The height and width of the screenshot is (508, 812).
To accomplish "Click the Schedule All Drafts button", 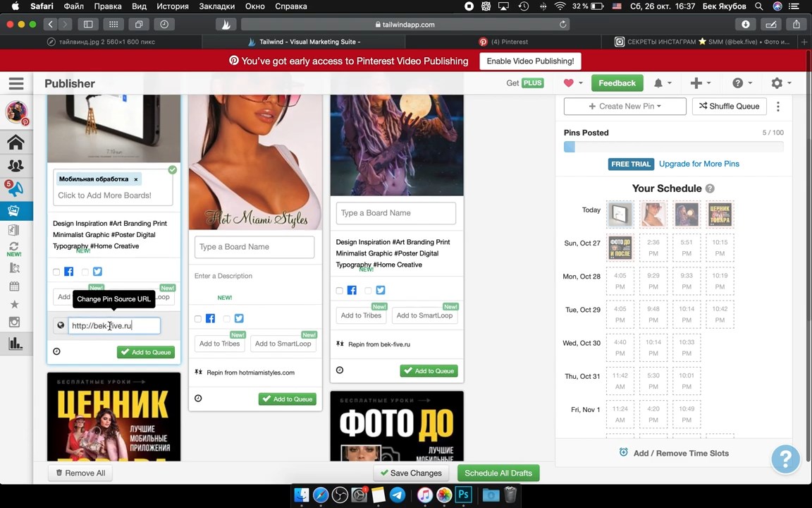I will click(498, 473).
